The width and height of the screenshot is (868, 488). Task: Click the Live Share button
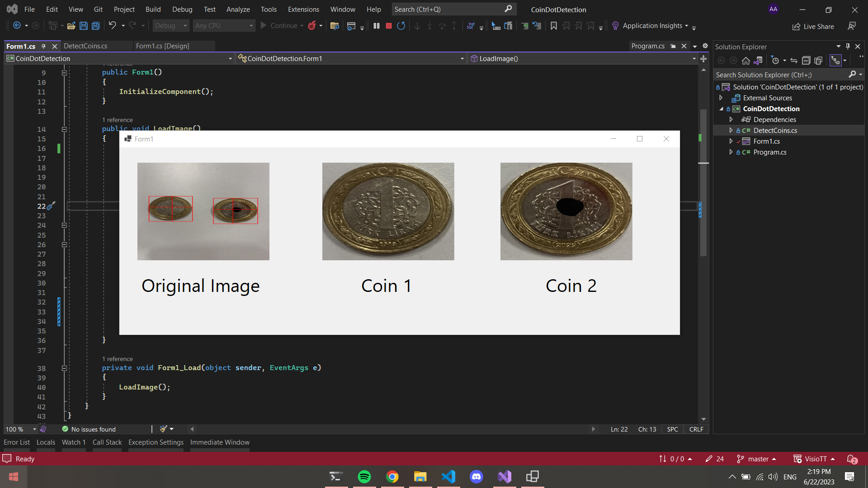(813, 27)
